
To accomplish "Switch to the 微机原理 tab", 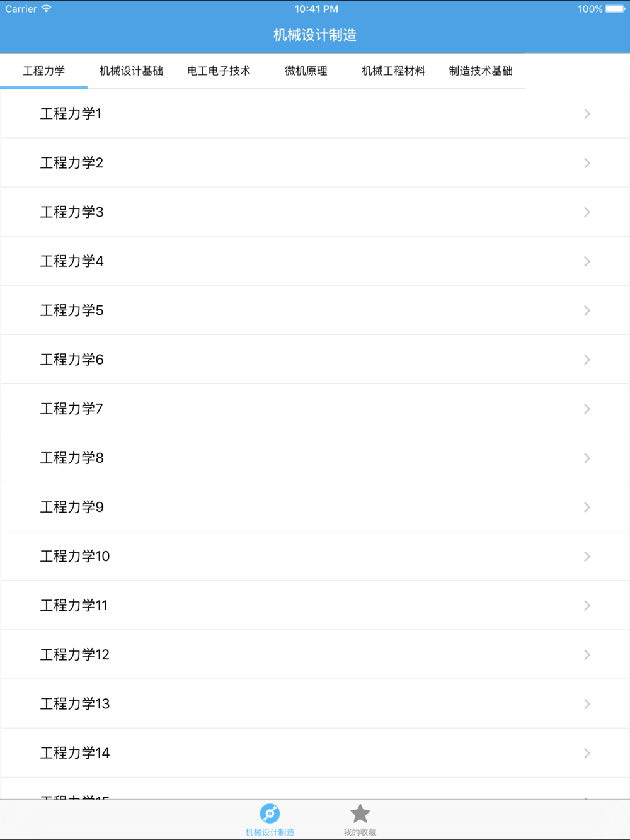I will [x=306, y=71].
